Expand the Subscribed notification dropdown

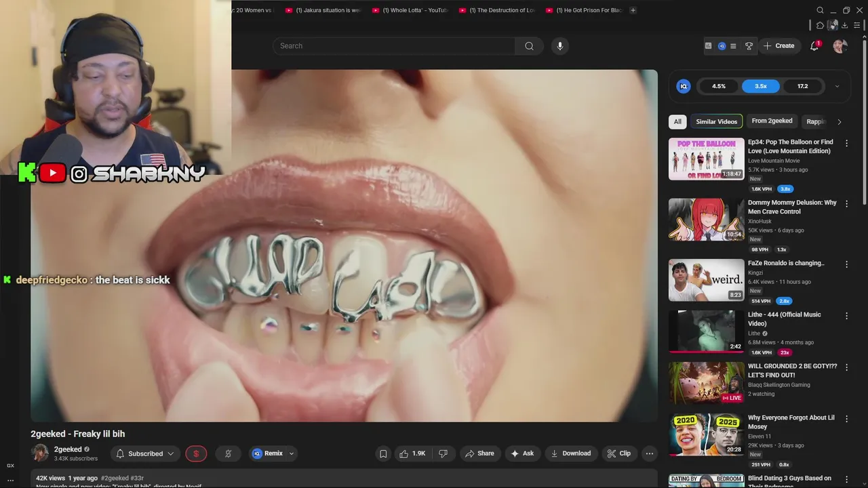(171, 453)
